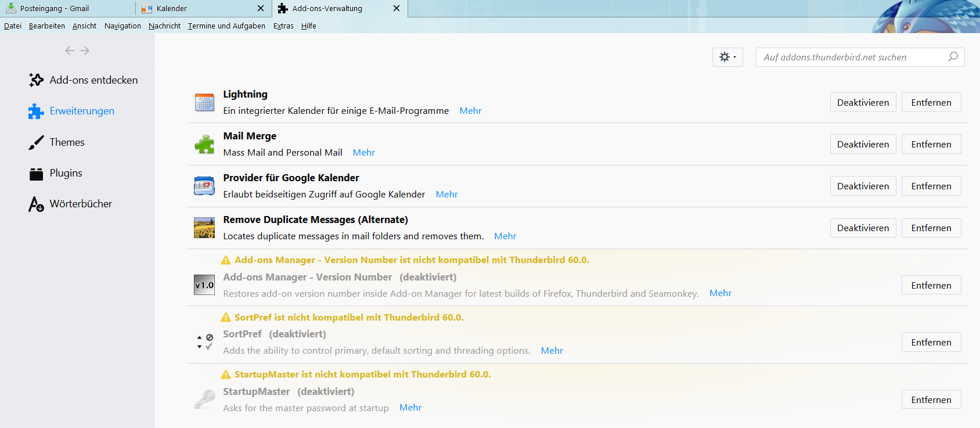Open the Nachricht menu

tap(164, 26)
